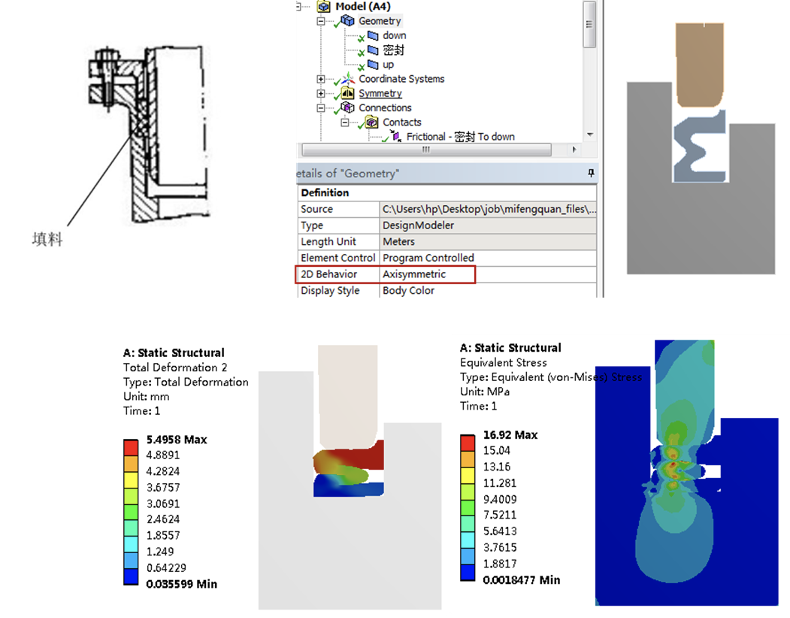Click the 'down' body icon
The image size is (790, 618).
373,36
